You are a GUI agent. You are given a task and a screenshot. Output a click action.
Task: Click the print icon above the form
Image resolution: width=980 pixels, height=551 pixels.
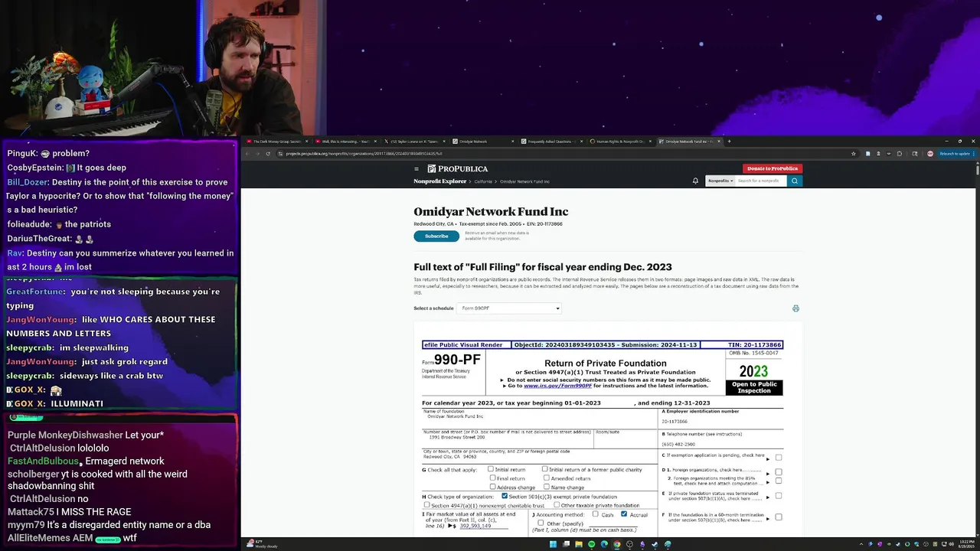coord(795,308)
